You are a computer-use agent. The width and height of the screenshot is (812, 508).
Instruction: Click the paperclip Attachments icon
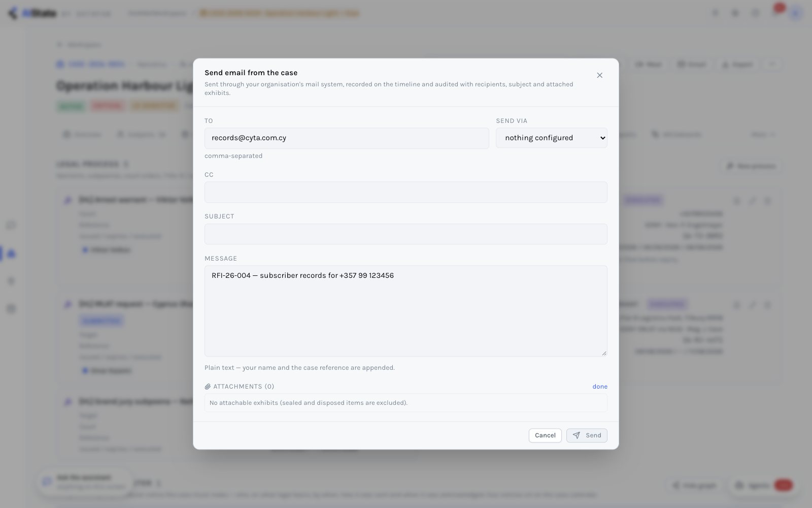[208, 387]
